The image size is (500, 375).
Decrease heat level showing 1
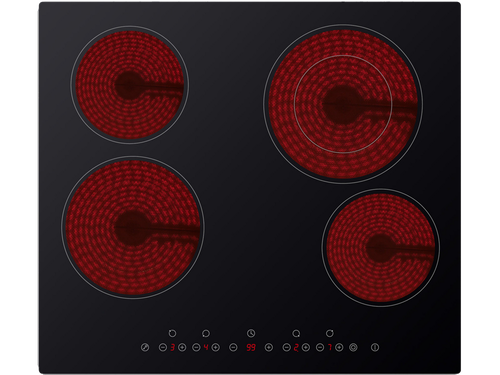click(320, 347)
